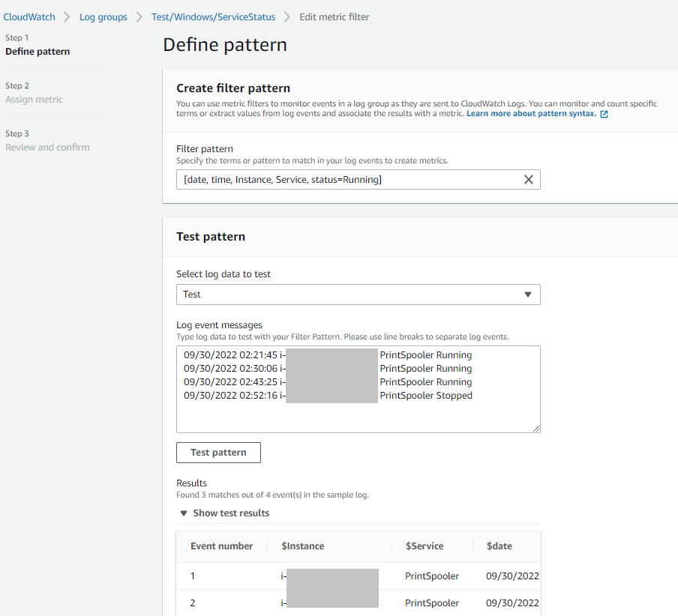Click the breadcrumb chevron after CloudWatch
678x616 pixels.
tap(67, 16)
